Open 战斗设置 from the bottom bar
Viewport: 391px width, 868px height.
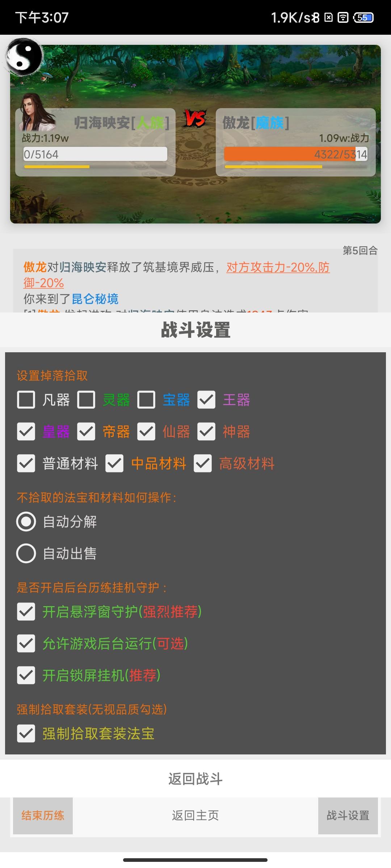[348, 816]
